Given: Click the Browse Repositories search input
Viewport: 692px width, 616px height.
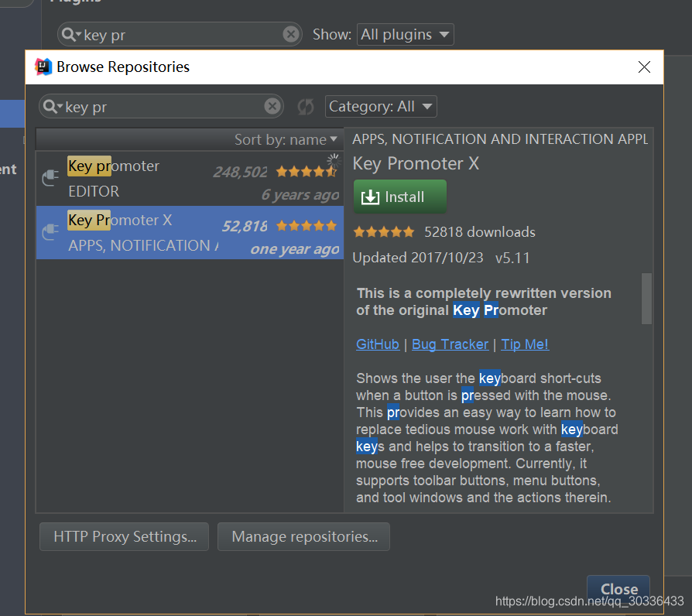Looking at the screenshot, I should pyautogui.click(x=163, y=107).
